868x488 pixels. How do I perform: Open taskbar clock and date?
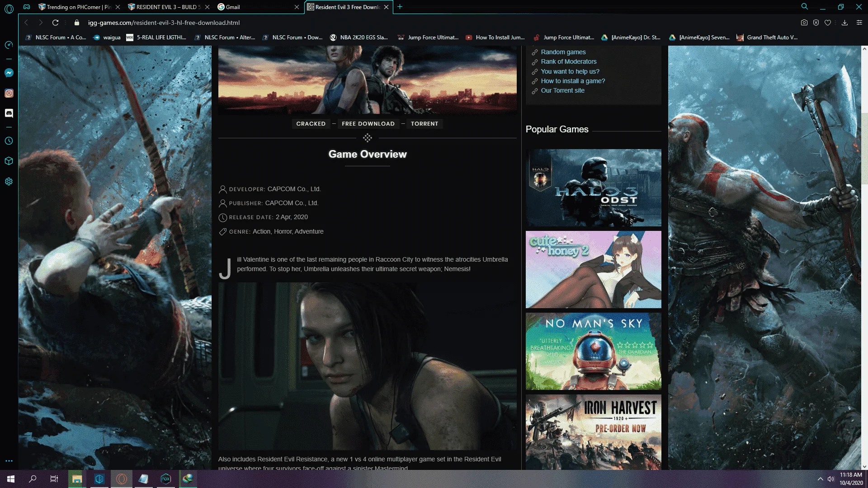tap(851, 479)
